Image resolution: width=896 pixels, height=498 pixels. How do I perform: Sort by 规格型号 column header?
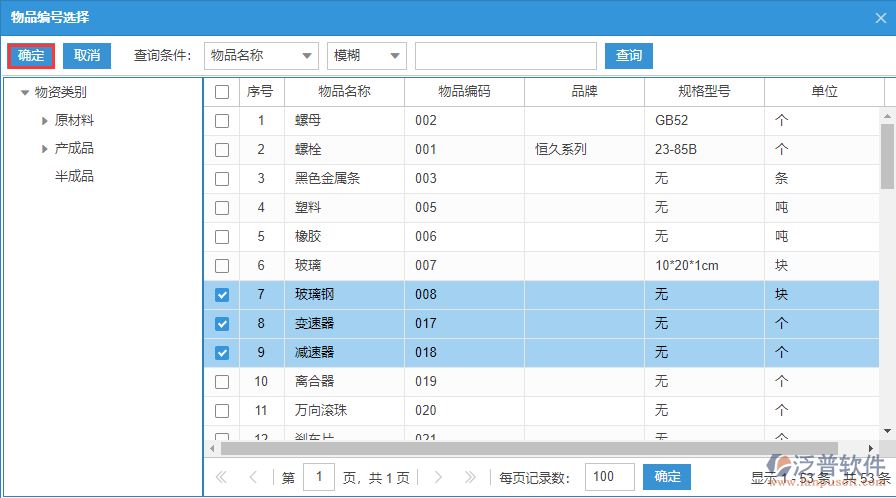coord(705,92)
